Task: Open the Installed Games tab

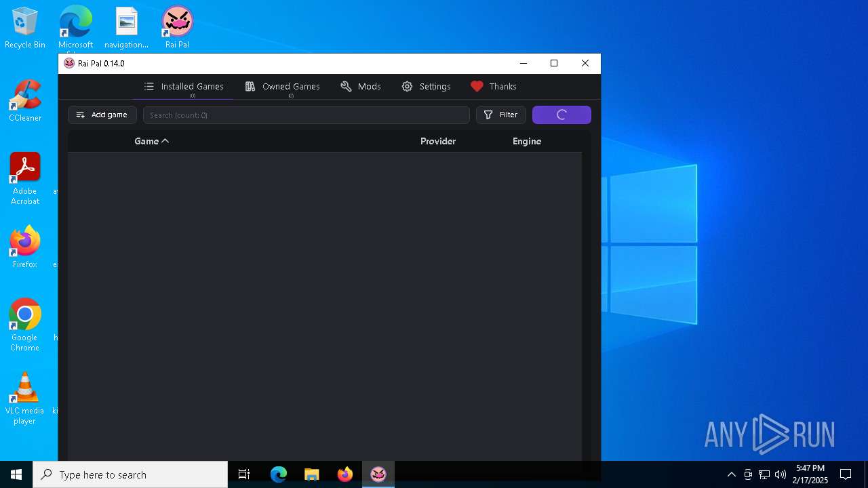Action: [x=183, y=87]
